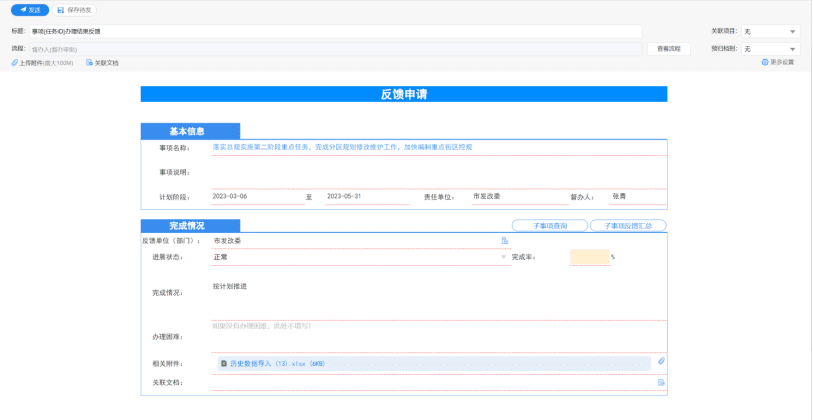Open the 关联项目 dropdown

[770, 32]
